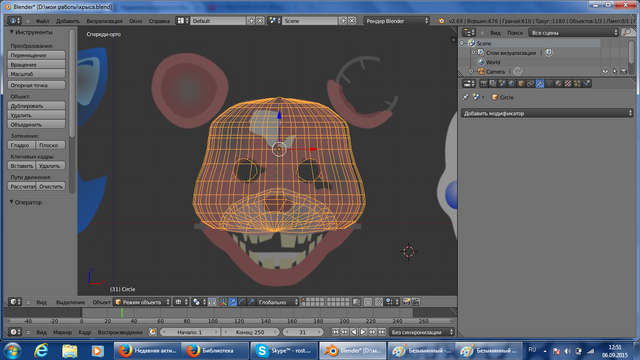Toggle the 3D manipulator axes display
The image size is (640, 360).
[x=223, y=302]
